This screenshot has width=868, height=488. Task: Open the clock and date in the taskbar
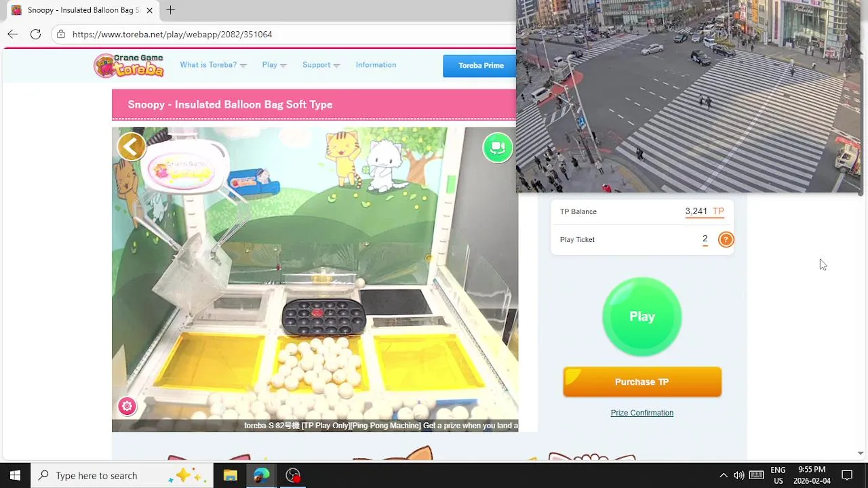(x=812, y=475)
